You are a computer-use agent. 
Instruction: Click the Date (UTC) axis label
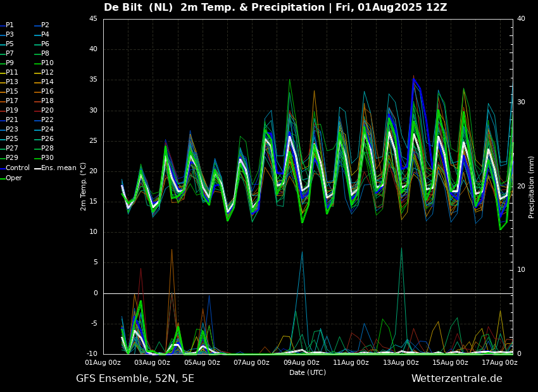(x=308, y=372)
